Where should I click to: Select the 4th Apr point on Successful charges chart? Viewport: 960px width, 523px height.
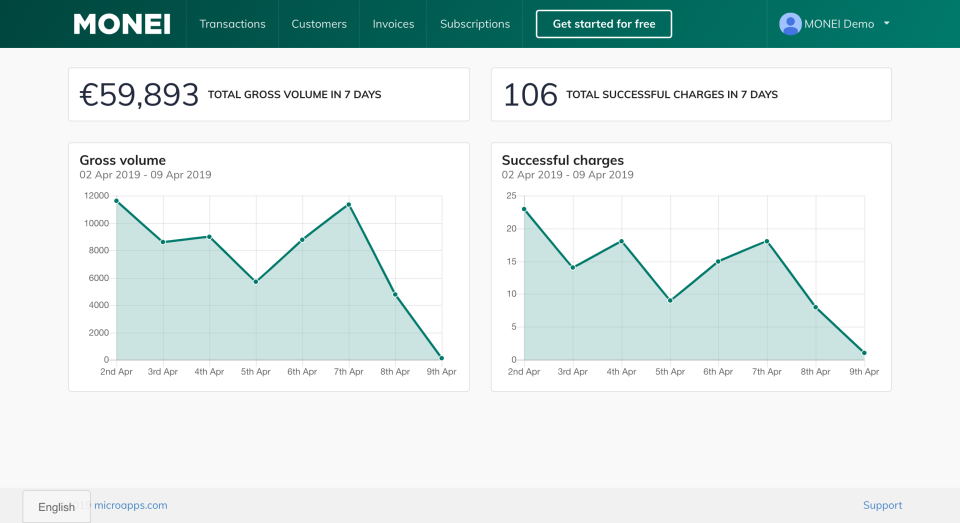tap(621, 241)
